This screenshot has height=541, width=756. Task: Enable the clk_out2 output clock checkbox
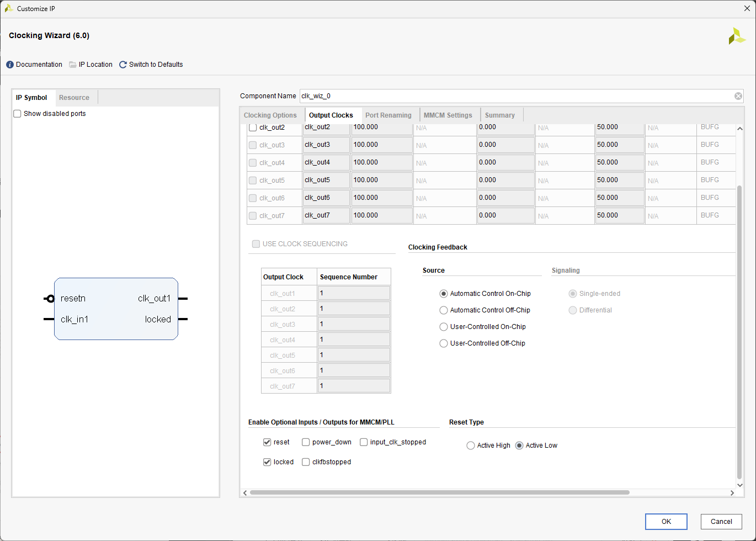coord(253,128)
